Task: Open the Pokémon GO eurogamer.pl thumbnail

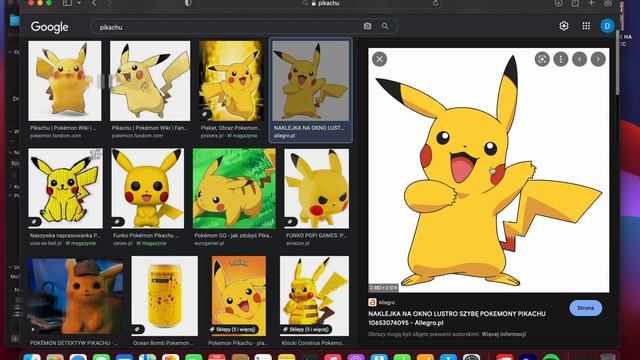Action: coord(234,189)
